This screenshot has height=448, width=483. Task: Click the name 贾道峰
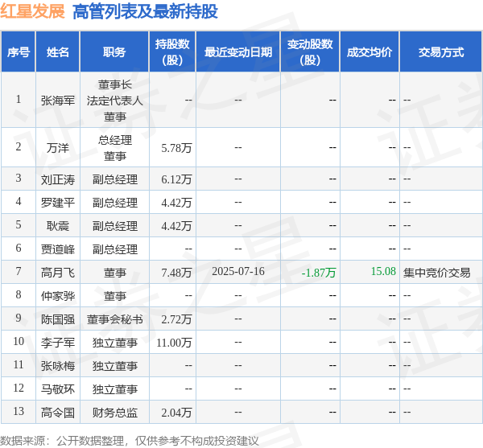58,249
